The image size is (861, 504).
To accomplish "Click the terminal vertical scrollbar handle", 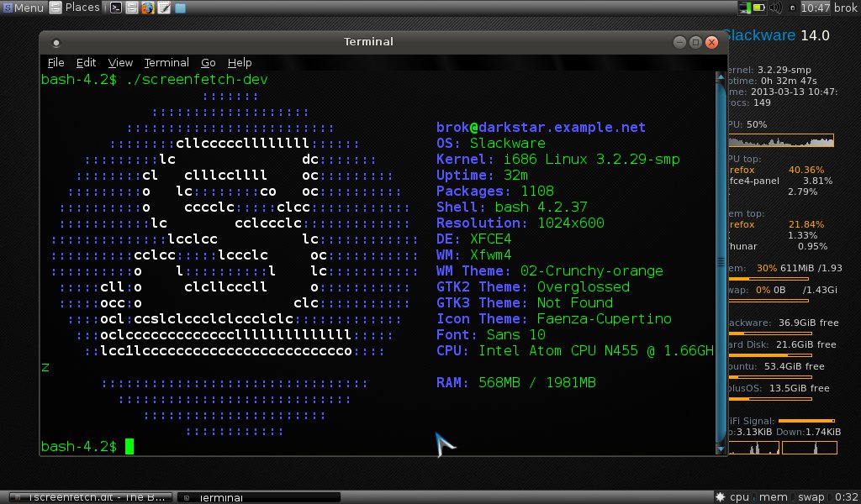I will [721, 263].
